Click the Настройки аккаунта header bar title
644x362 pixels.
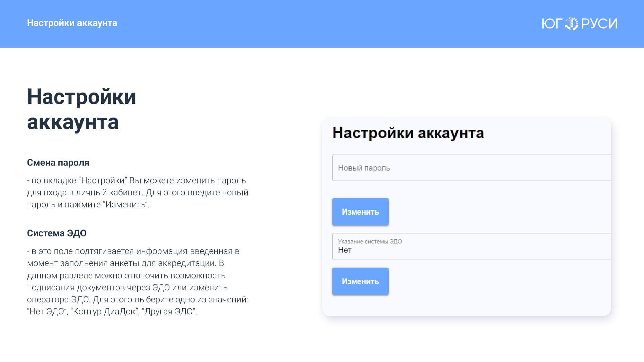[72, 23]
